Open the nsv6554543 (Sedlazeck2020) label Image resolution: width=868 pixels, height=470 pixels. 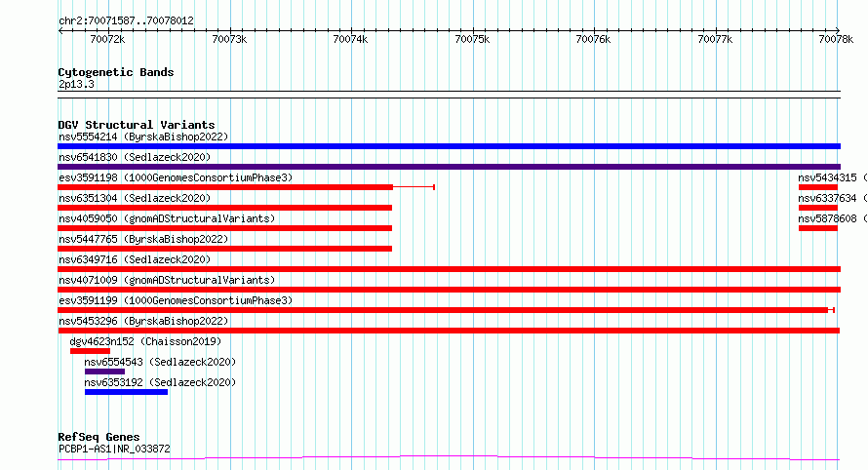160,362
